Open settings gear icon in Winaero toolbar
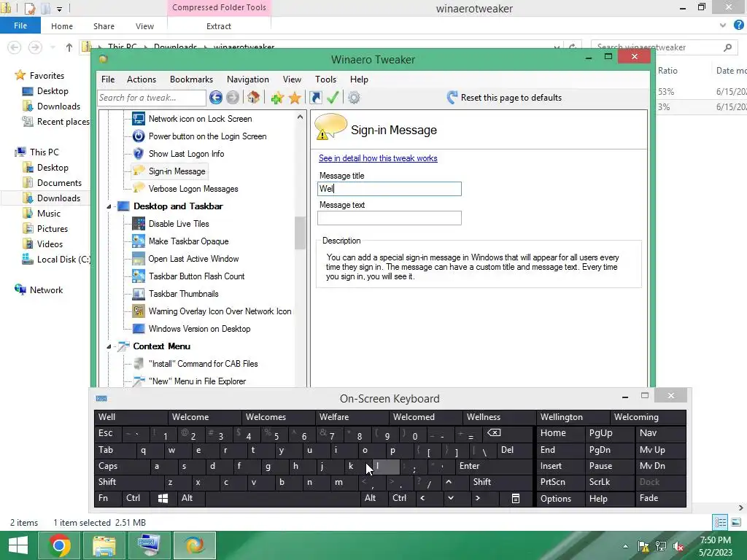This screenshot has height=560, width=747. 354,98
